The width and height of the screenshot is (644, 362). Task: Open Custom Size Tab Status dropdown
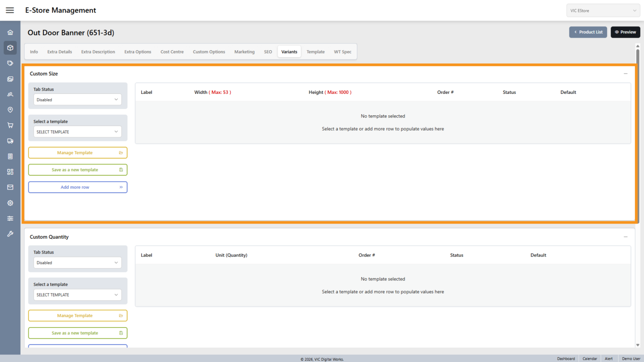click(77, 100)
